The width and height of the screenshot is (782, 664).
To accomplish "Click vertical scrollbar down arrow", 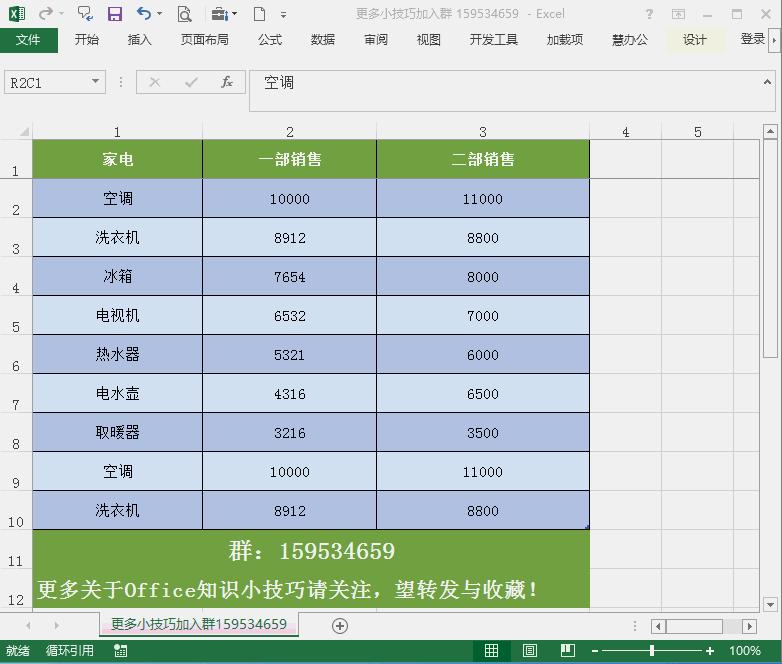I will pyautogui.click(x=770, y=605).
